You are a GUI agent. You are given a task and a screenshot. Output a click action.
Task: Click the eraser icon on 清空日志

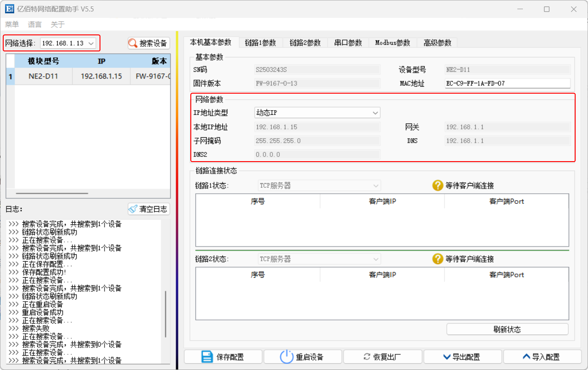tap(133, 209)
